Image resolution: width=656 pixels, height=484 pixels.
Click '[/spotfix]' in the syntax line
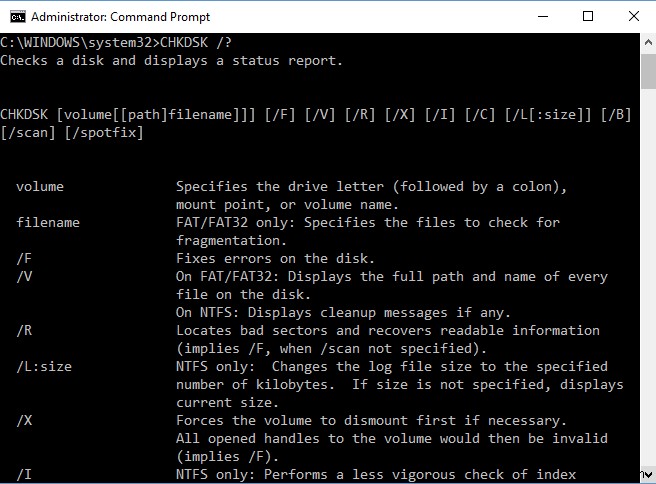[104, 132]
